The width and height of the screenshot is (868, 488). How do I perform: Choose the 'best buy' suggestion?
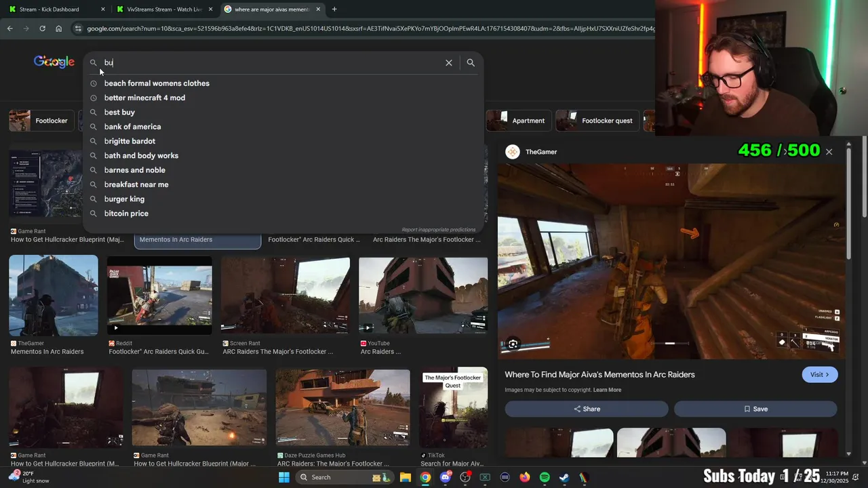click(x=119, y=113)
